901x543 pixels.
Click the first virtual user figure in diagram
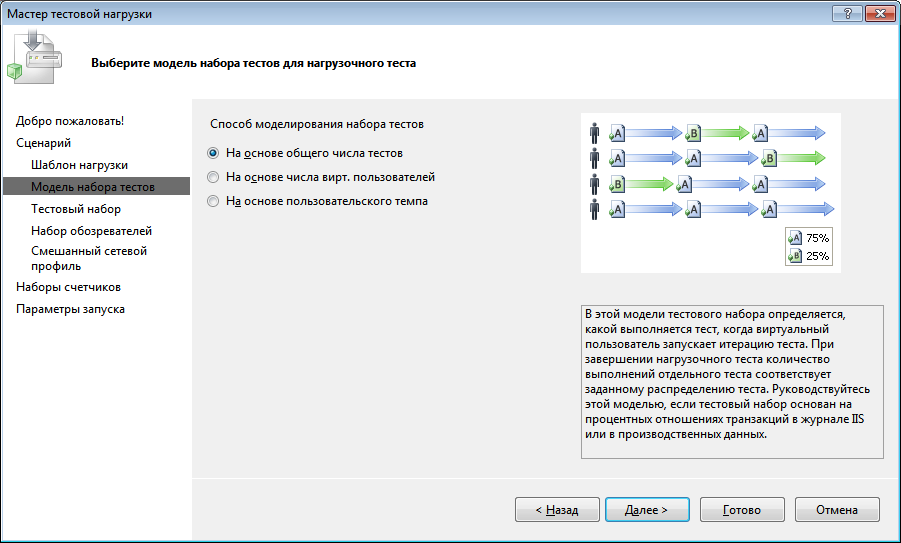click(595, 133)
